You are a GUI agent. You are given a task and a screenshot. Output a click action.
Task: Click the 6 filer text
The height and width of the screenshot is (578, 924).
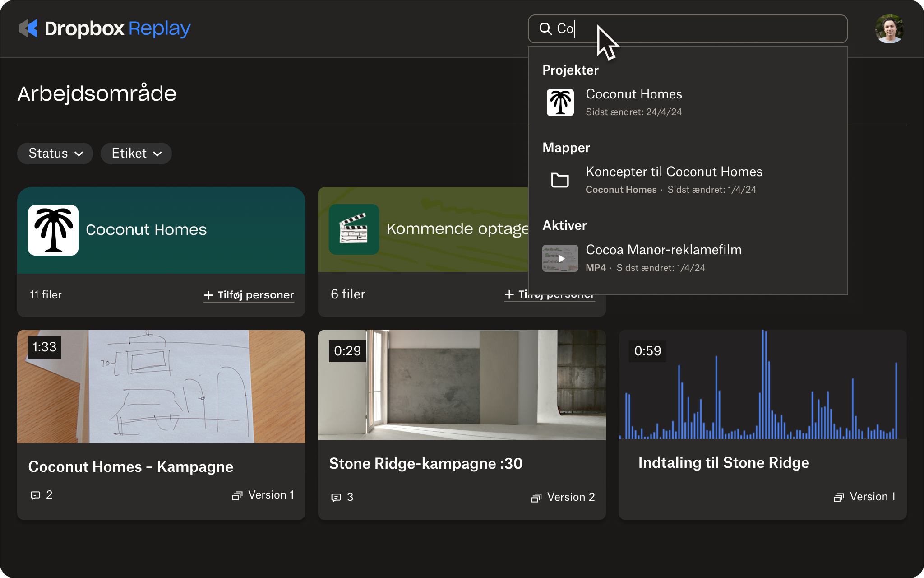[348, 294]
